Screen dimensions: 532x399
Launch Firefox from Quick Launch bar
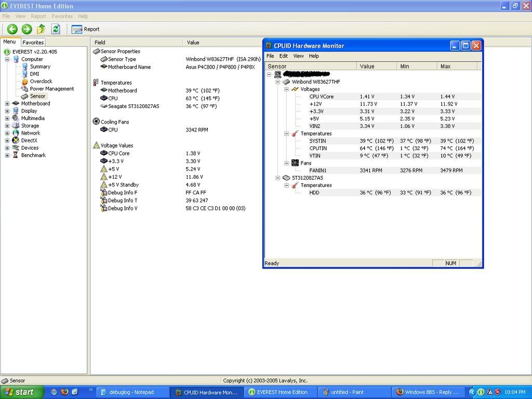(x=64, y=392)
